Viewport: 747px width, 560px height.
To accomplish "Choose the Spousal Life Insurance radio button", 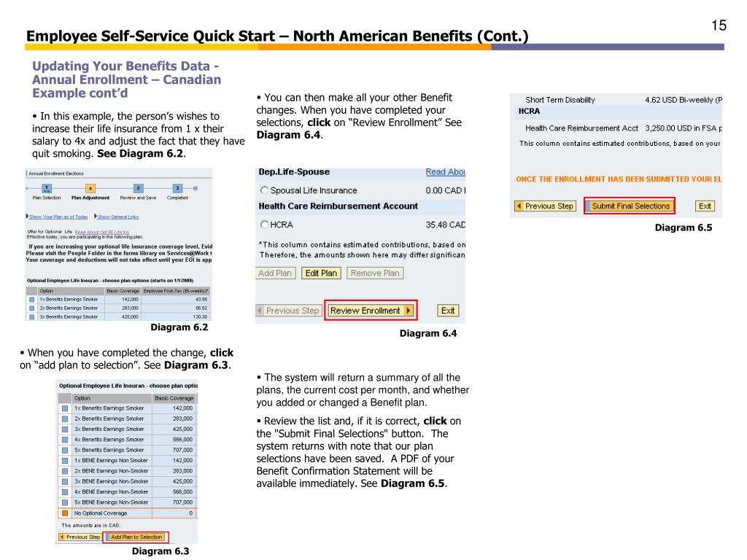I will [x=264, y=190].
